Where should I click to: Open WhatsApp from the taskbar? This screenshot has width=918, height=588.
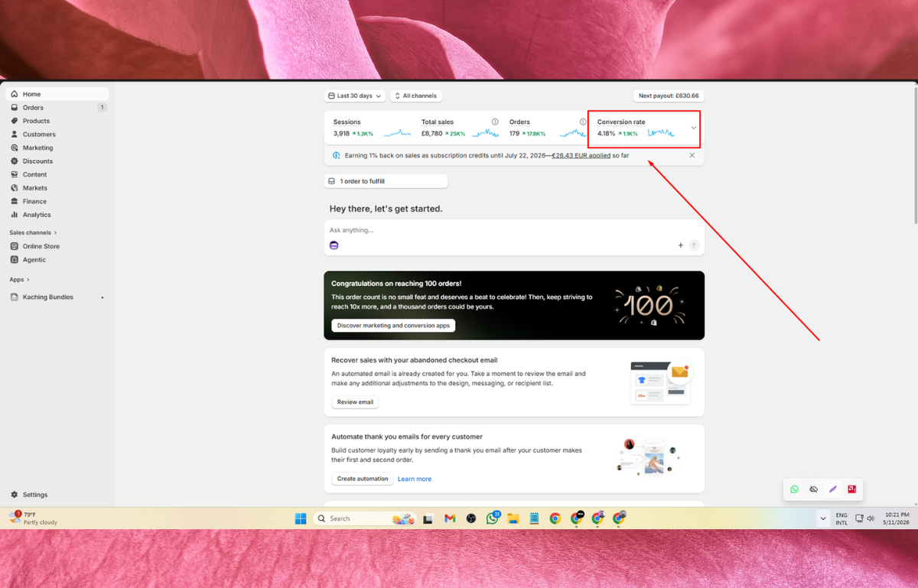pyautogui.click(x=492, y=518)
